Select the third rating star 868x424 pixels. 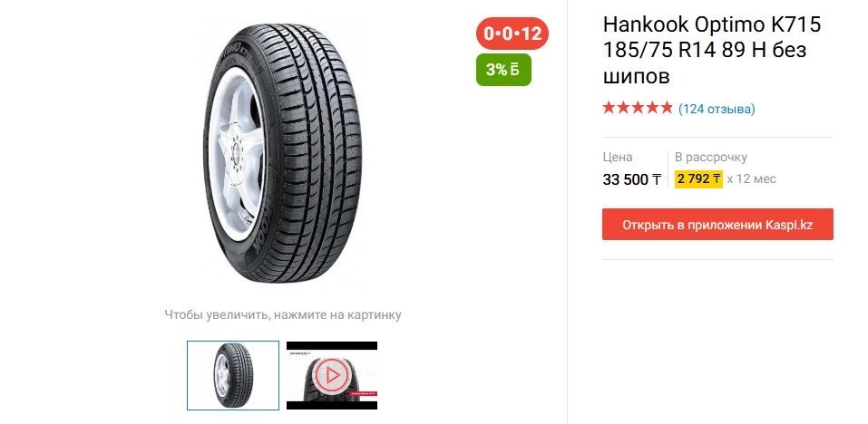click(x=638, y=108)
